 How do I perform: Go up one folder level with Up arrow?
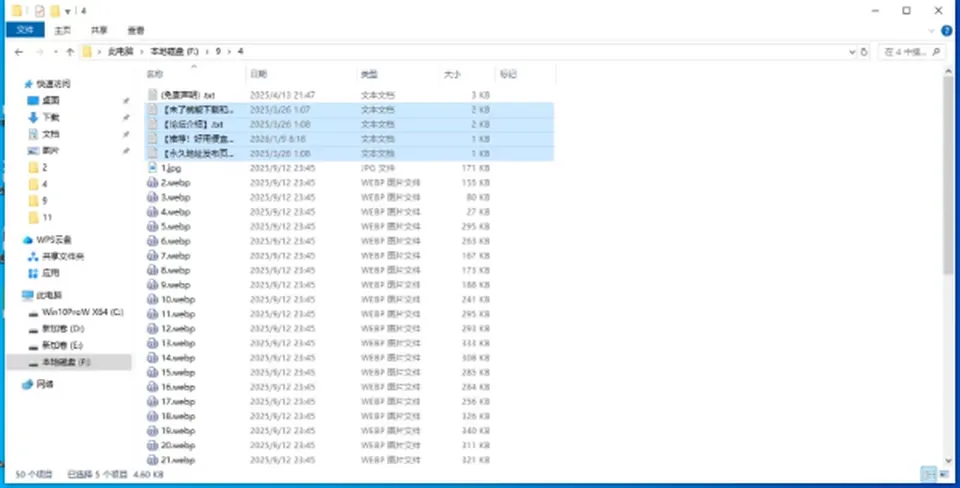(70, 52)
